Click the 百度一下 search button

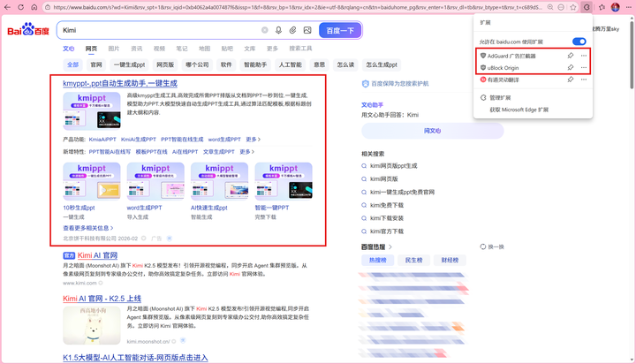[340, 30]
